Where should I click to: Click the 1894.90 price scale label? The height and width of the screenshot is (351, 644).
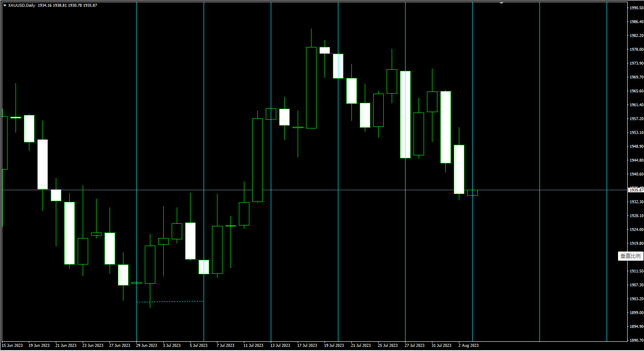point(636,327)
